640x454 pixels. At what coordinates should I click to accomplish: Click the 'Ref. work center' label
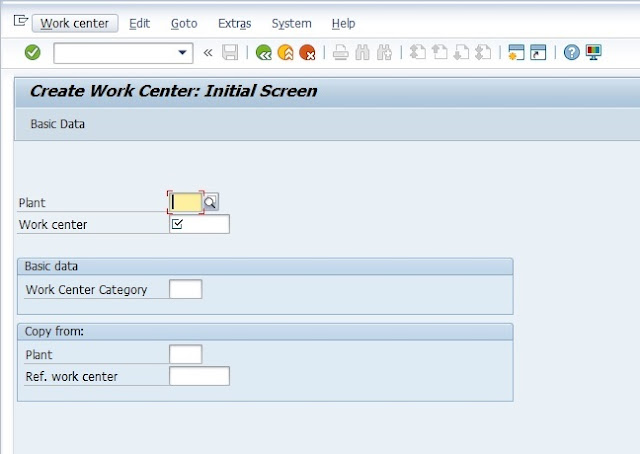tap(71, 376)
